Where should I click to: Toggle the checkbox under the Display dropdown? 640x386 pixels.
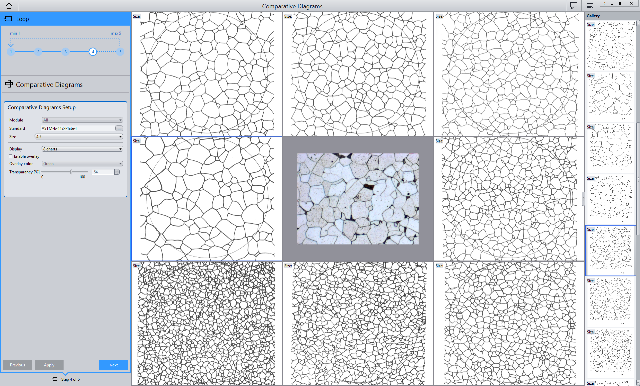coord(11,156)
